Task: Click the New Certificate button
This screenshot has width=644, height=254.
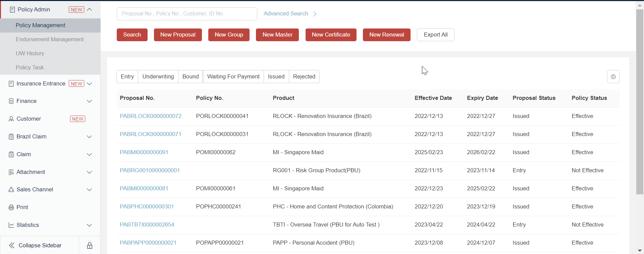Action: 331,35
